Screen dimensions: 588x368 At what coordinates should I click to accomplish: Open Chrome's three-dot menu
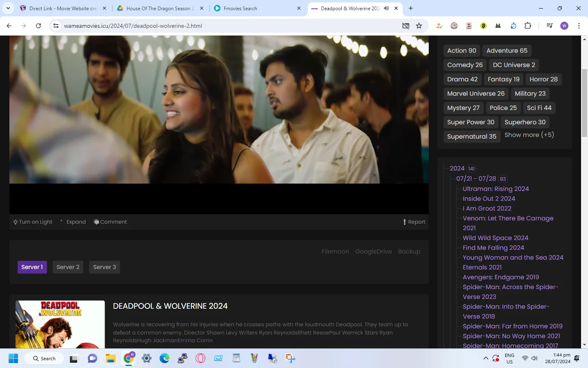point(579,26)
